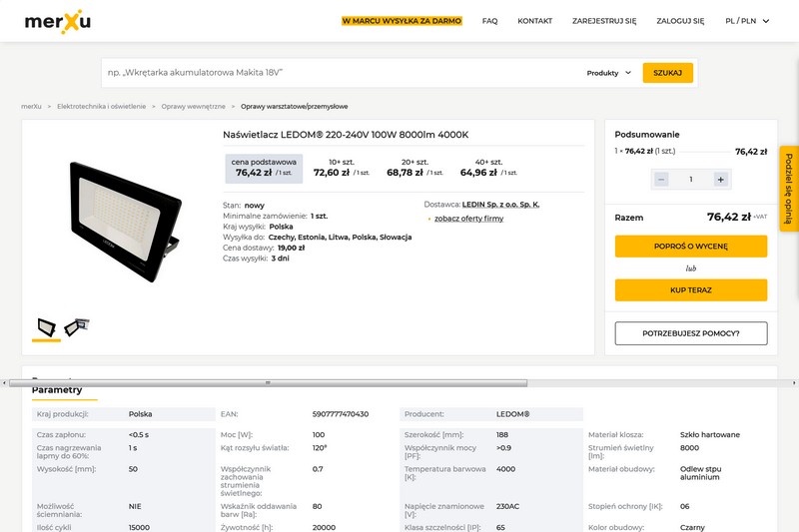The height and width of the screenshot is (532, 799).
Task: Select the first floodlight thumbnail
Action: [46, 327]
